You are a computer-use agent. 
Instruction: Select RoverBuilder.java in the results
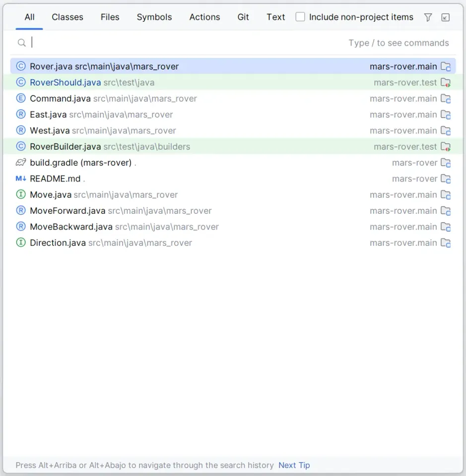pyautogui.click(x=66, y=147)
